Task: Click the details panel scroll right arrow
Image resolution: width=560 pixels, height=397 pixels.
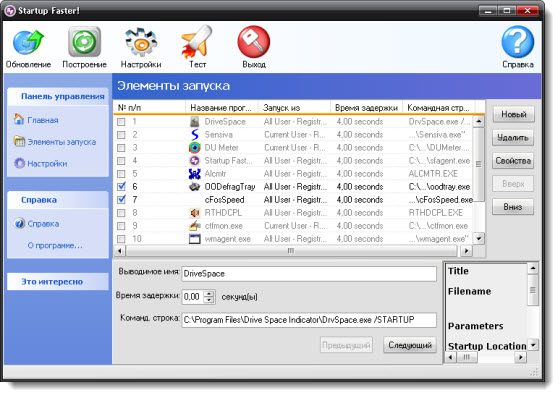Action: pos(521,357)
